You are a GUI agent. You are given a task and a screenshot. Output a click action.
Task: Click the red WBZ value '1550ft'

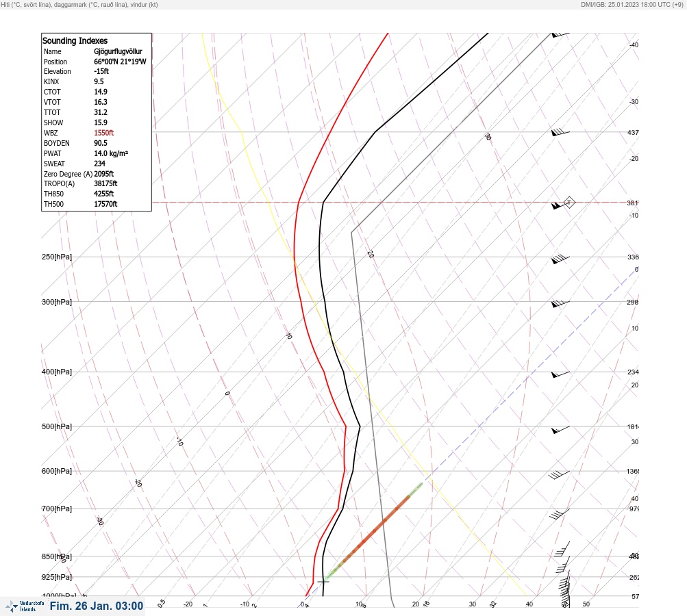pyautogui.click(x=104, y=133)
